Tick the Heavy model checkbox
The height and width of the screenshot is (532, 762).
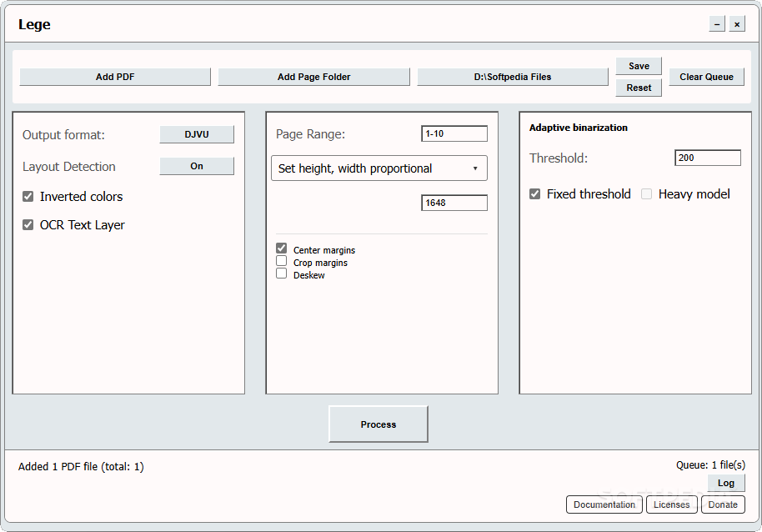point(646,194)
